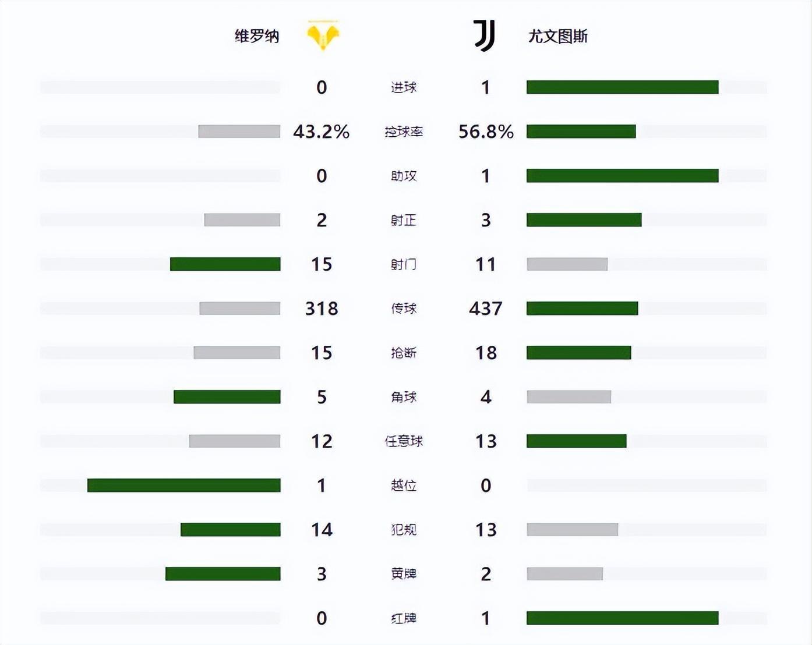Click the 56.8% possession value
This screenshot has height=645, width=812.
pyautogui.click(x=486, y=132)
